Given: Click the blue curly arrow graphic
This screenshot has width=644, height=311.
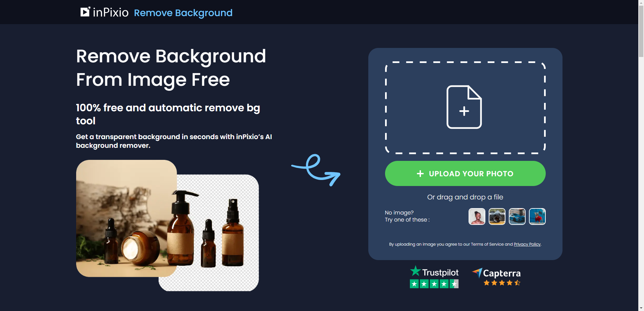Looking at the screenshot, I should pos(316,170).
